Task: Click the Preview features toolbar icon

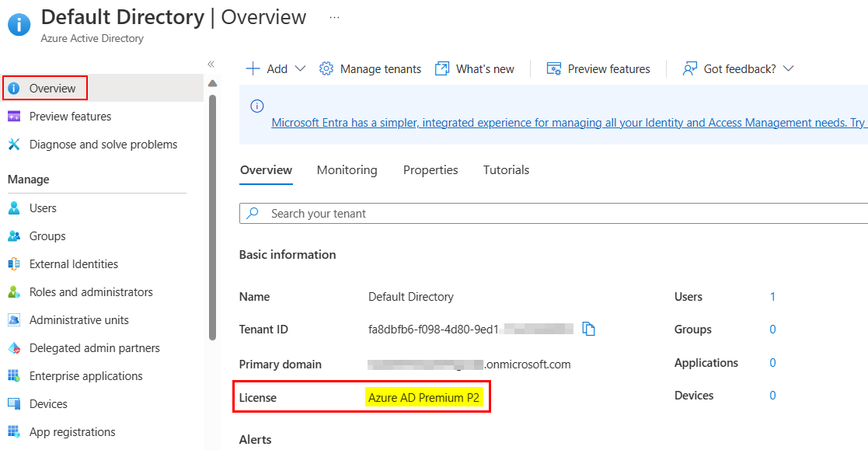Action: [x=553, y=68]
